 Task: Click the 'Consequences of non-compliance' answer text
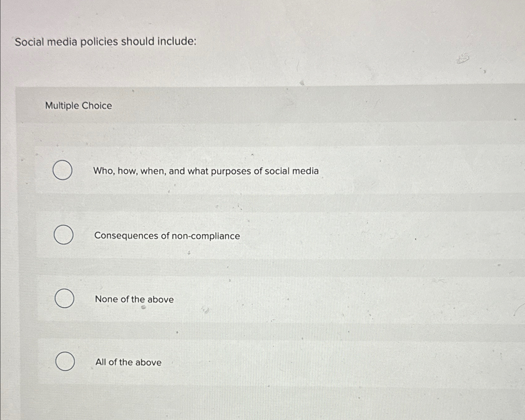(x=167, y=236)
